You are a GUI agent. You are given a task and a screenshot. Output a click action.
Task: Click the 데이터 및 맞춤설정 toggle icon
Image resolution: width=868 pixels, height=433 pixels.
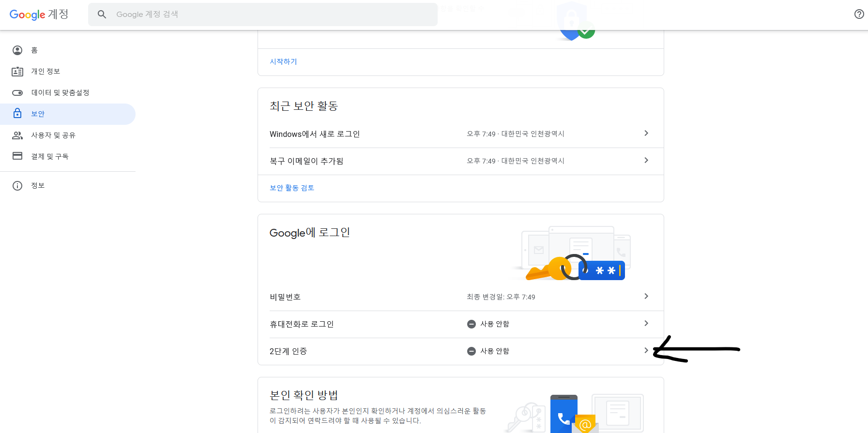point(17,93)
